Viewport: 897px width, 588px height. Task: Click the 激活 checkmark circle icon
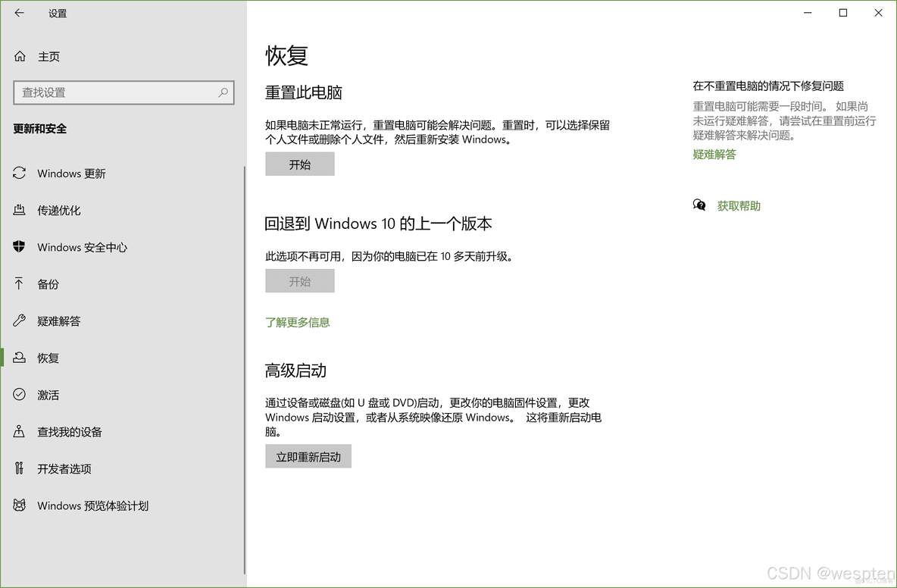(x=20, y=394)
